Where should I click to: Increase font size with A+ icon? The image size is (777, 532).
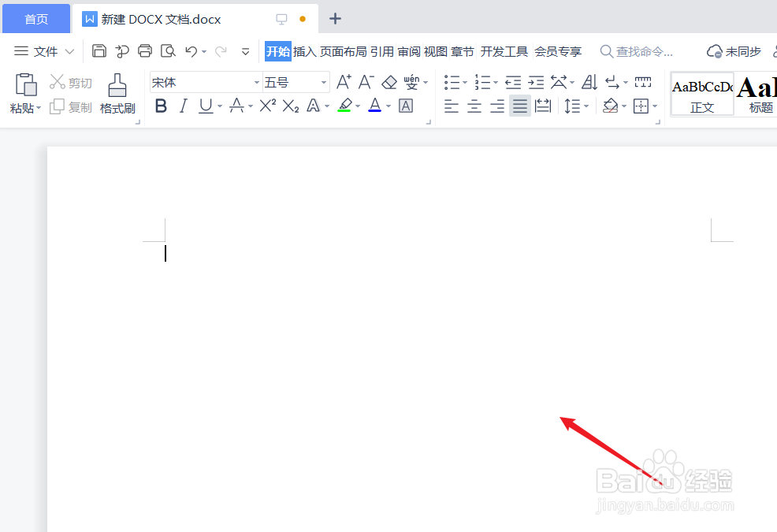344,82
